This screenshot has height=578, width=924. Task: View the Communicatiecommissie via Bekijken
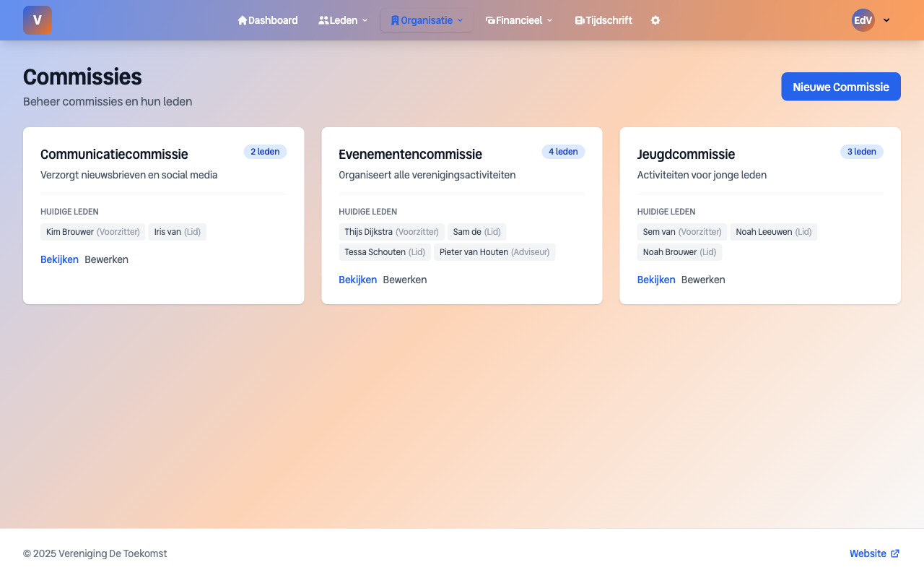(59, 259)
